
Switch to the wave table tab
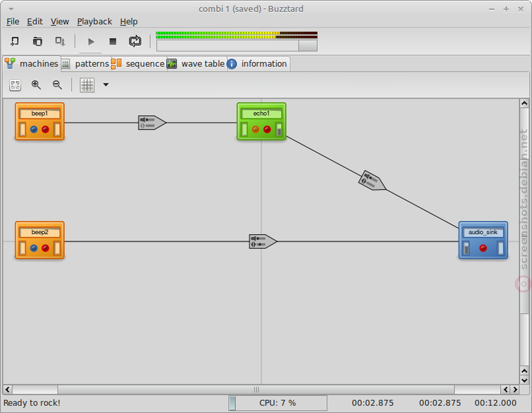click(x=196, y=64)
